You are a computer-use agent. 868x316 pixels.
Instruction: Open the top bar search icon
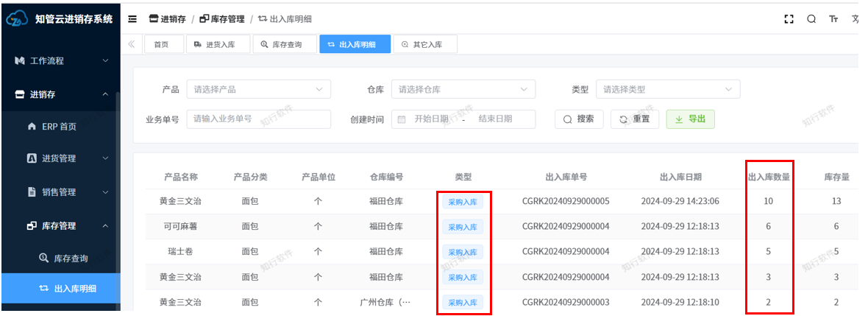pyautogui.click(x=811, y=19)
